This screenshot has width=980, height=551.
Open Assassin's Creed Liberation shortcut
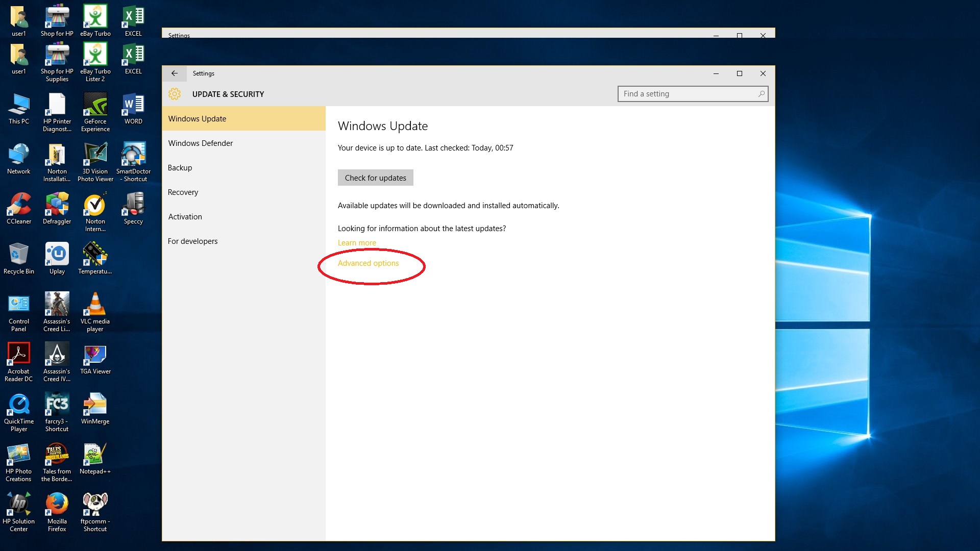click(57, 312)
